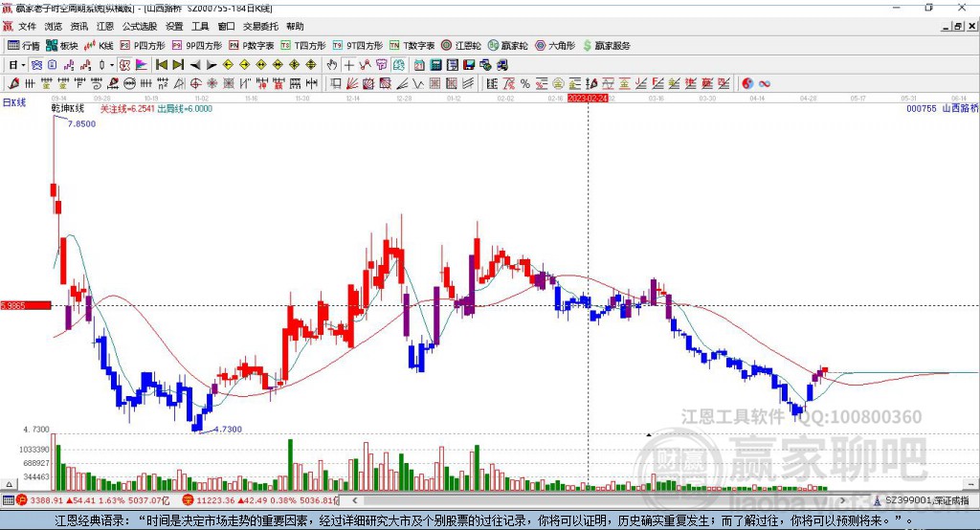Click the 行情 toolbar button
This screenshot has height=530, width=980.
[23, 46]
